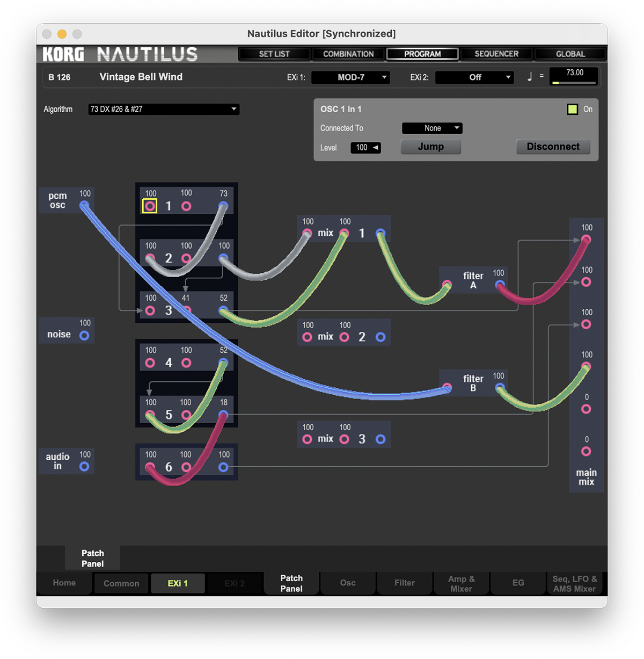Click the Disconnect button
Screen dimensions: 644x659
[553, 147]
